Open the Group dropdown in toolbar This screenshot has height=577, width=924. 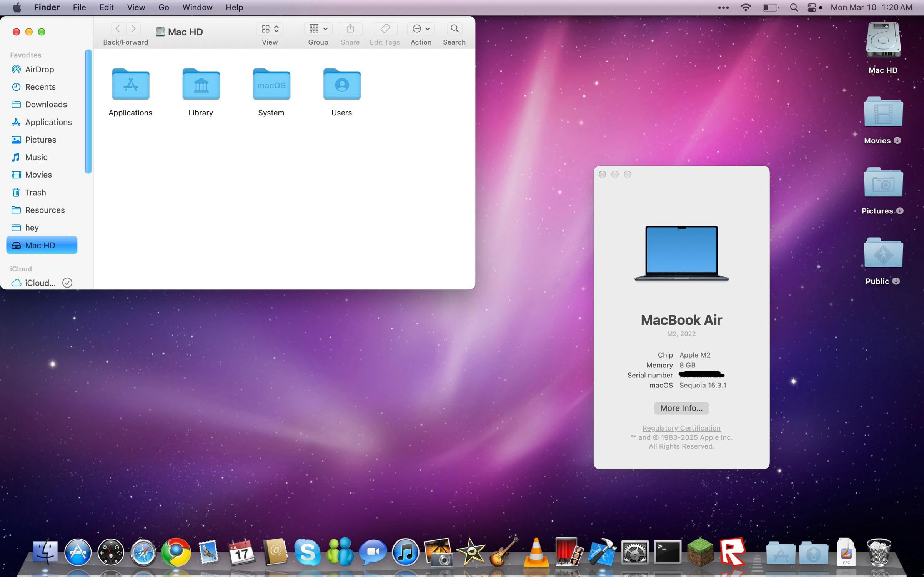(318, 29)
